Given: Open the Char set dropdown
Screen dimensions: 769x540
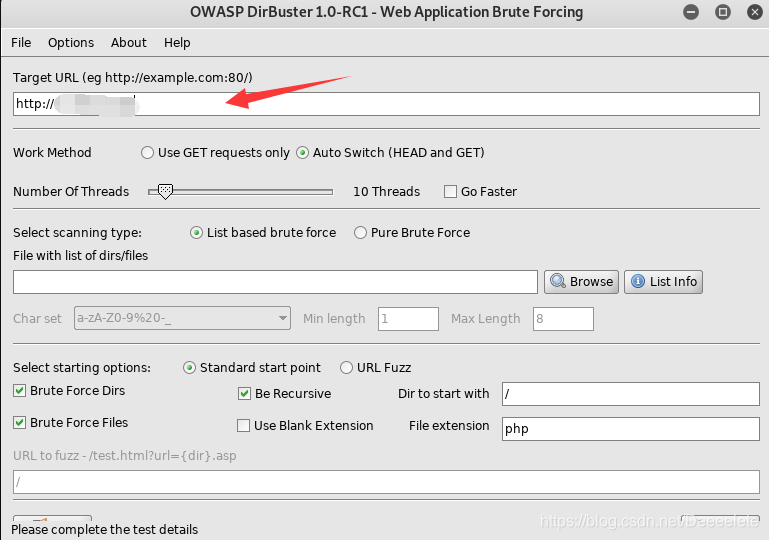Looking at the screenshot, I should (x=182, y=318).
